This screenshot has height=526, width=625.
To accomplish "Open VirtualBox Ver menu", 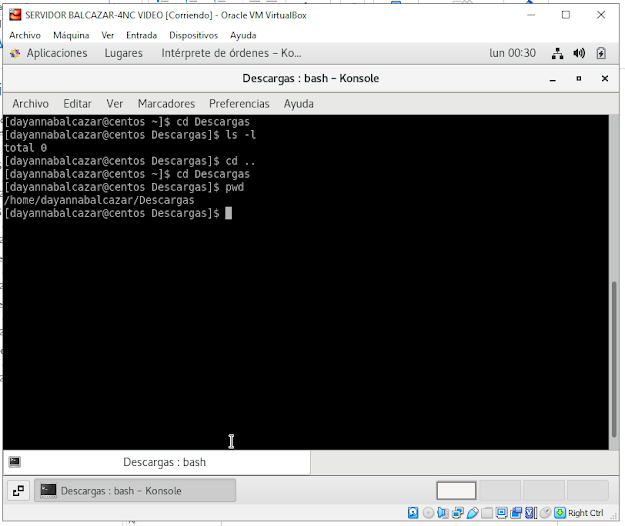I will coord(108,35).
